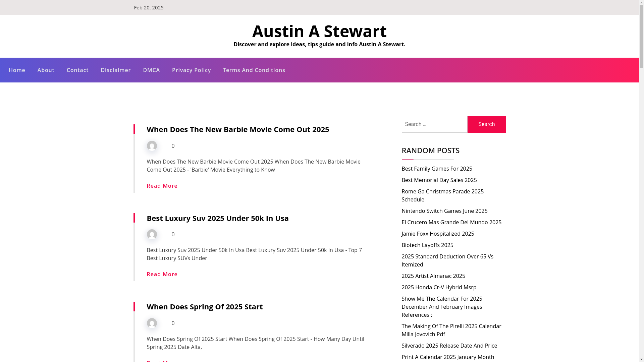This screenshot has width=644, height=362.
Task: Open post Best Luxury Suv 2025 Under 50k In Usa
Action: coord(218,218)
